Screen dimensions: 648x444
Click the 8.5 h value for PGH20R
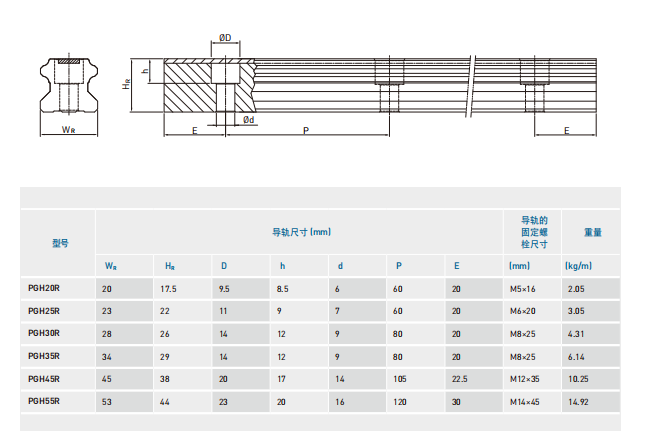click(x=282, y=289)
